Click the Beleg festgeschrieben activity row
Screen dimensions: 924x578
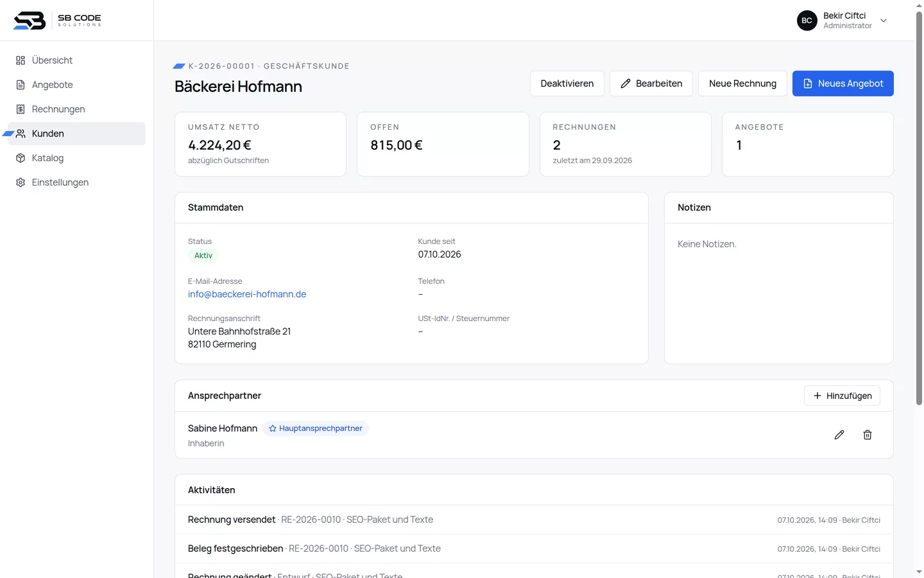(x=534, y=548)
